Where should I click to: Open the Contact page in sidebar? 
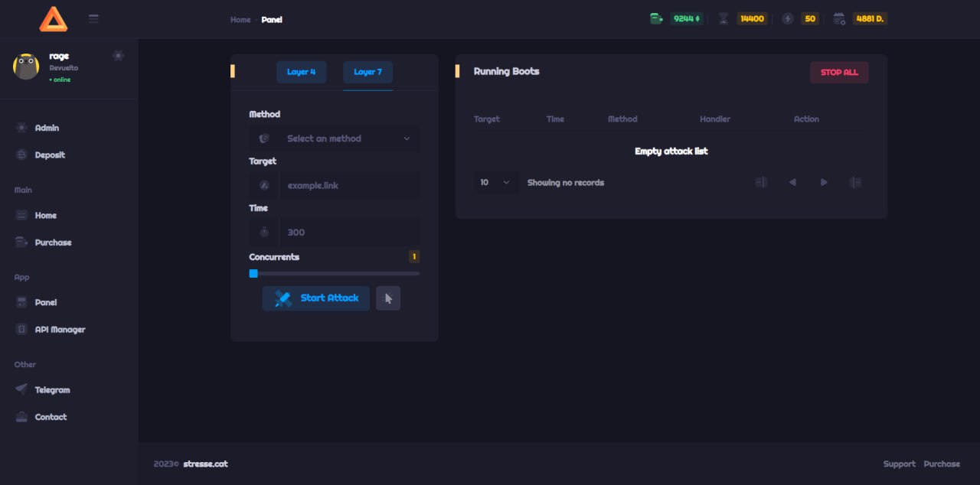coord(51,417)
